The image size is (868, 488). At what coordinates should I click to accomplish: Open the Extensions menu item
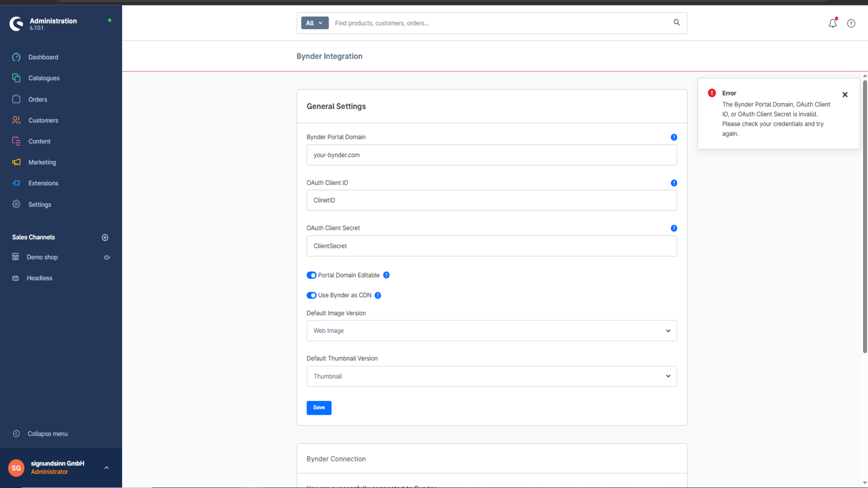coord(43,183)
